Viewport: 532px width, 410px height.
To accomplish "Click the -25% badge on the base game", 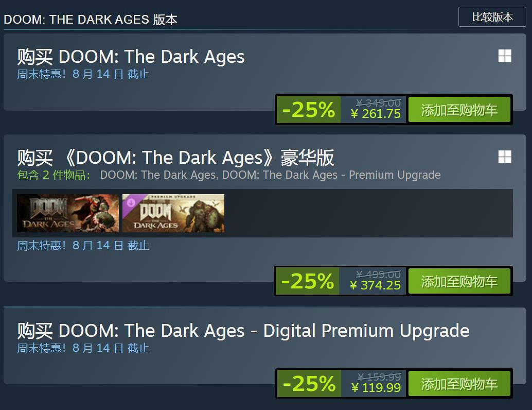I will (309, 110).
